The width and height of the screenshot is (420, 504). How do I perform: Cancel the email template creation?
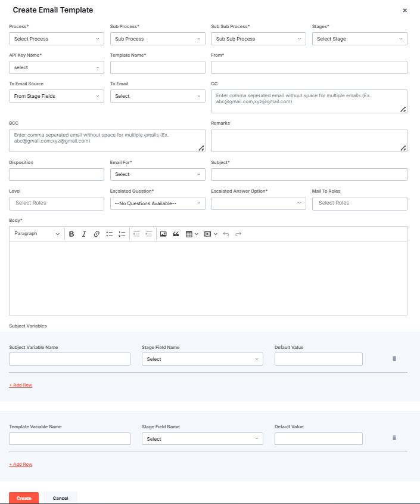pos(60,498)
